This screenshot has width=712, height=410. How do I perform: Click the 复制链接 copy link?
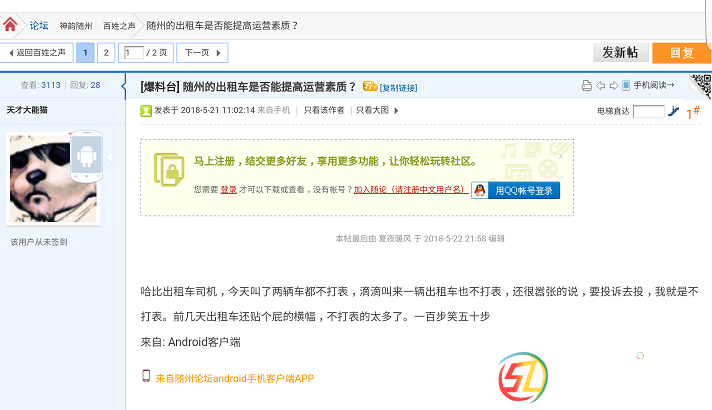[398, 87]
